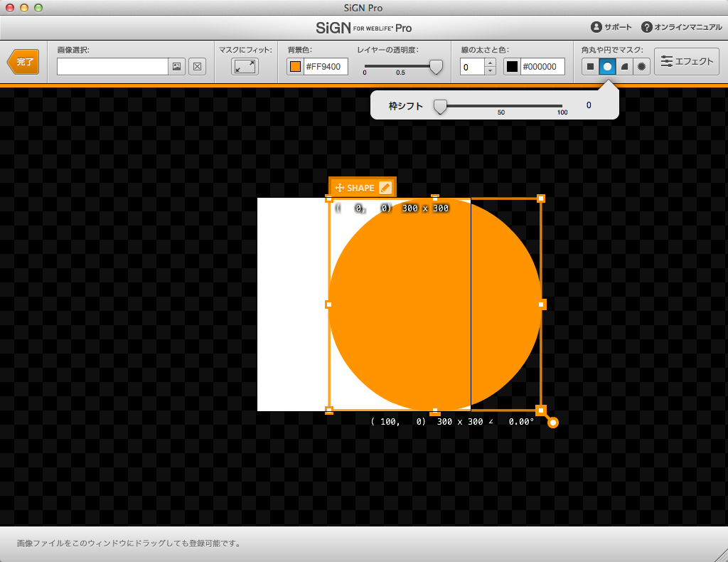The width and height of the screenshot is (728, 562).
Task: Select the rounded-corner mask shape
Action: 624,66
